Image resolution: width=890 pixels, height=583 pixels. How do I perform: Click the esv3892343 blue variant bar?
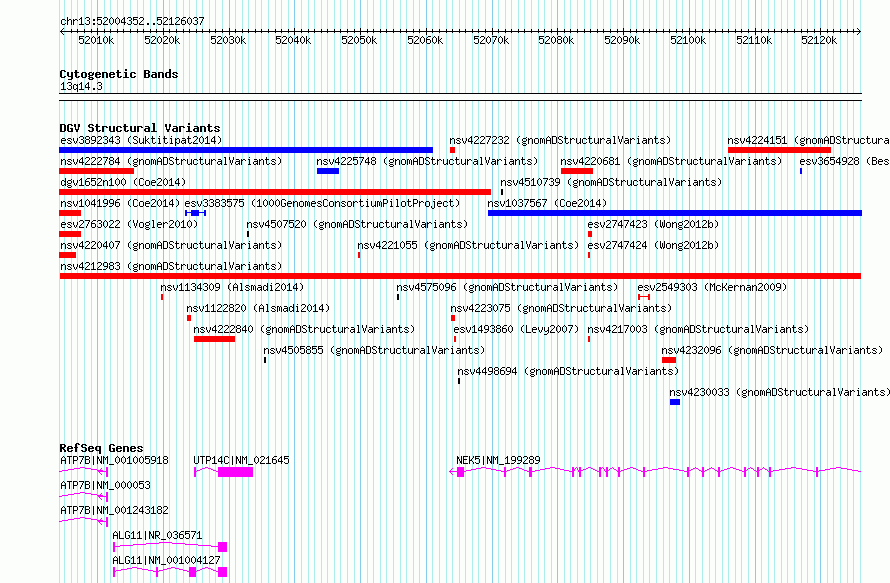tap(246, 150)
